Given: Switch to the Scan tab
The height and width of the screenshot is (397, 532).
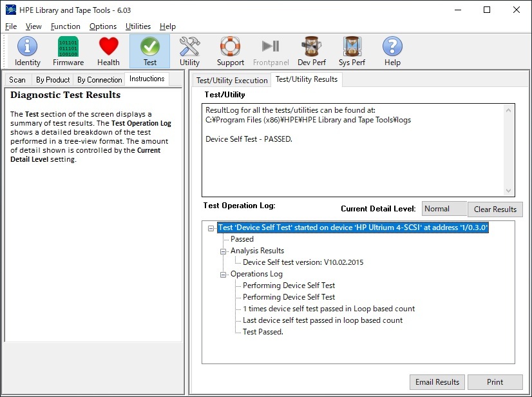Looking at the screenshot, I should [17, 80].
